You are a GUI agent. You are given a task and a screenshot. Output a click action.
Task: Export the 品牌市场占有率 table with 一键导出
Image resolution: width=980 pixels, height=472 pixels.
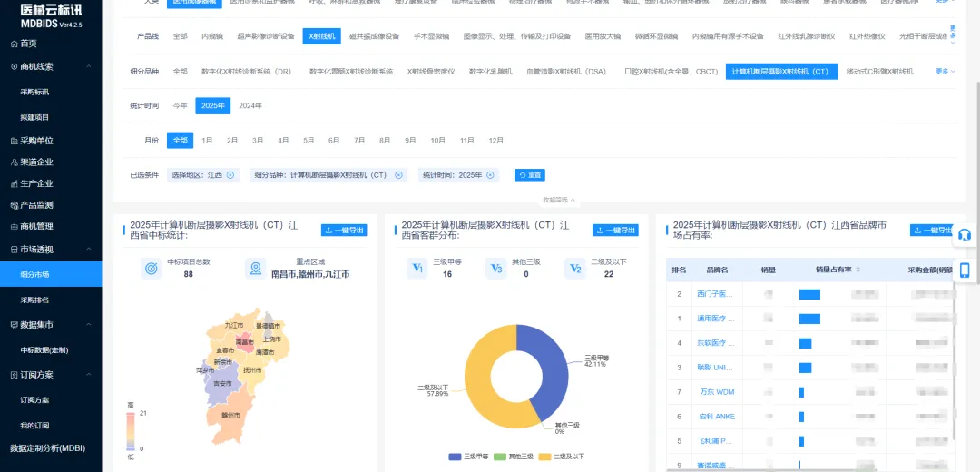[x=932, y=230]
